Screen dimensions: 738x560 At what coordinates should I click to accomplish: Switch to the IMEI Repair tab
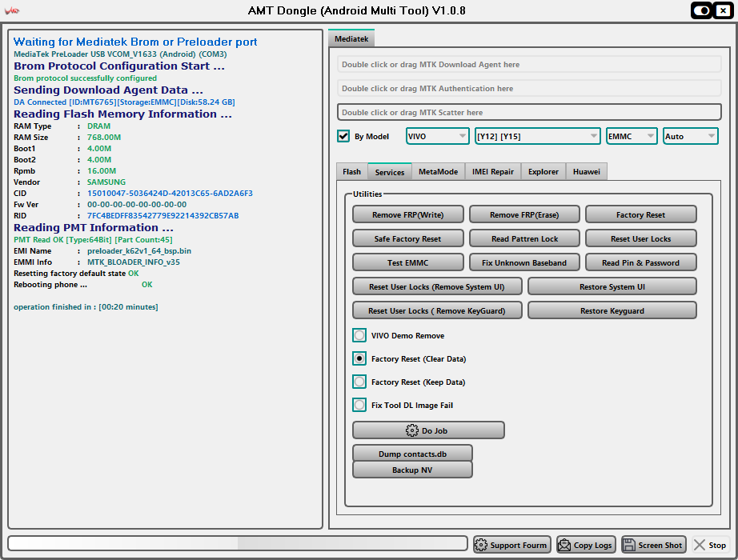pos(493,172)
